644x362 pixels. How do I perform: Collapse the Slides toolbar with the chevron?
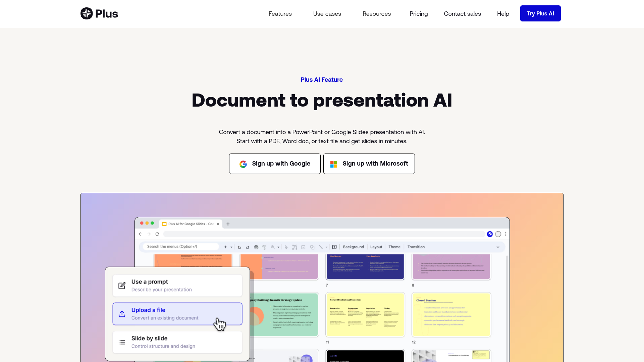[498, 247]
